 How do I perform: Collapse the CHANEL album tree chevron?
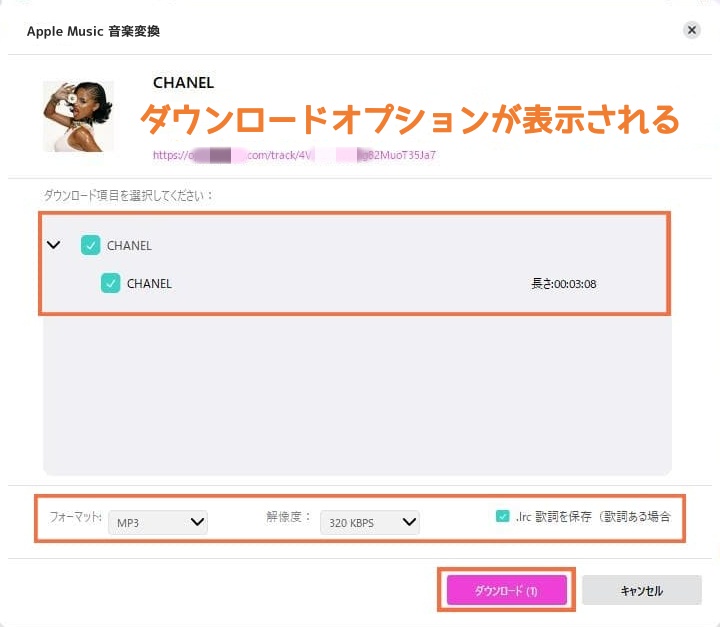54,244
